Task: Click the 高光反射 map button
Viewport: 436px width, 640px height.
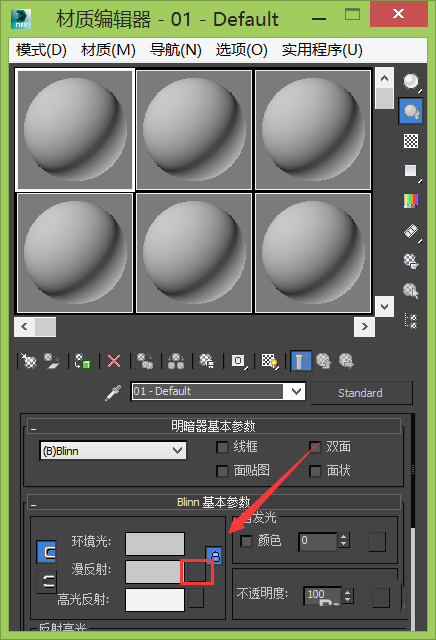Action: point(196,599)
